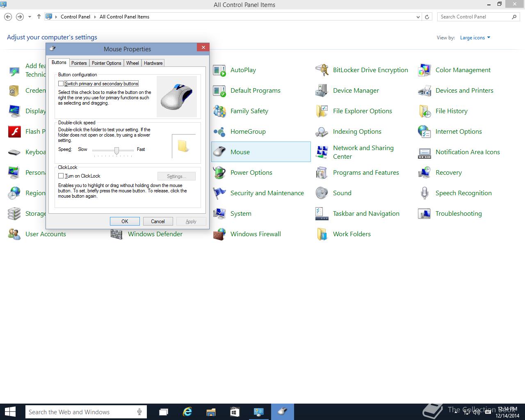Open the Device Manager icon
525x420 pixels.
tap(322, 91)
